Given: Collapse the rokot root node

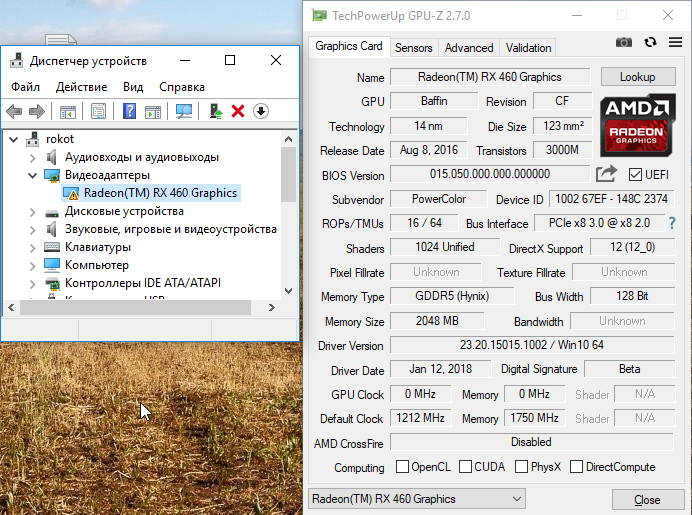Looking at the screenshot, I should (14, 139).
